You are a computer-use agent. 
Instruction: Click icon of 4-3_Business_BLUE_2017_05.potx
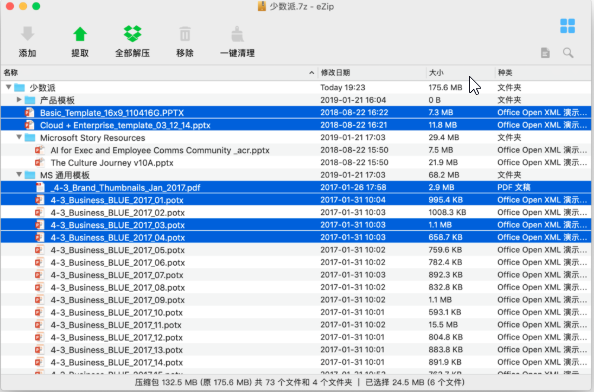(40, 250)
